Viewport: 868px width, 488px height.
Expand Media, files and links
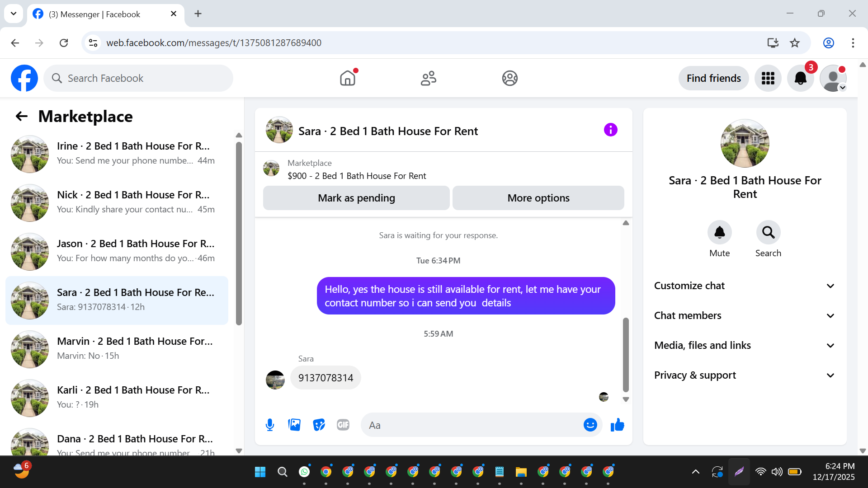(745, 345)
